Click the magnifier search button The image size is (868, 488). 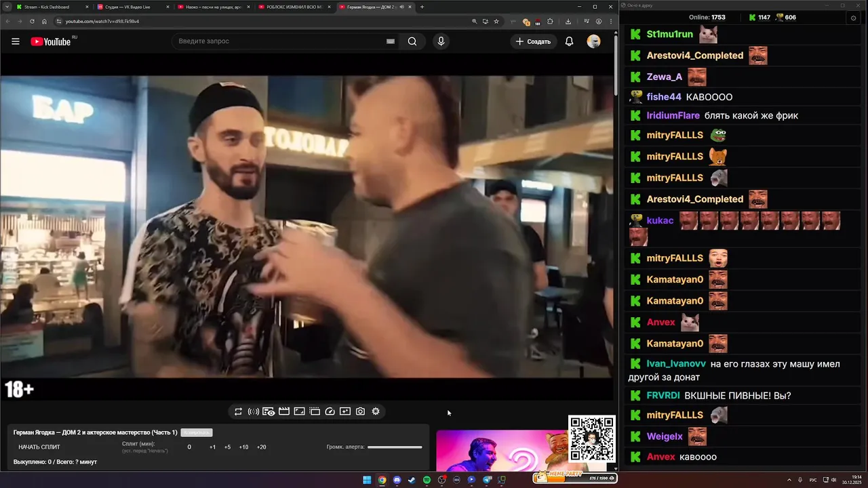(412, 41)
